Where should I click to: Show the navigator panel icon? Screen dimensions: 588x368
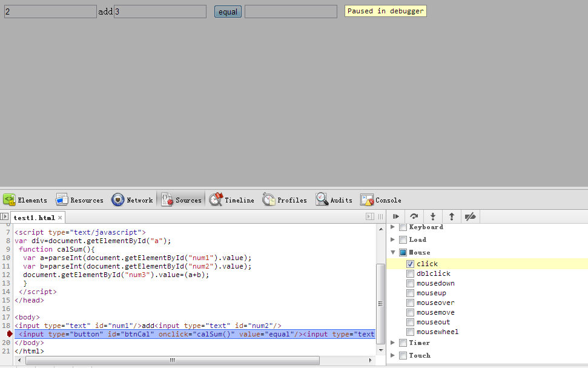point(5,217)
